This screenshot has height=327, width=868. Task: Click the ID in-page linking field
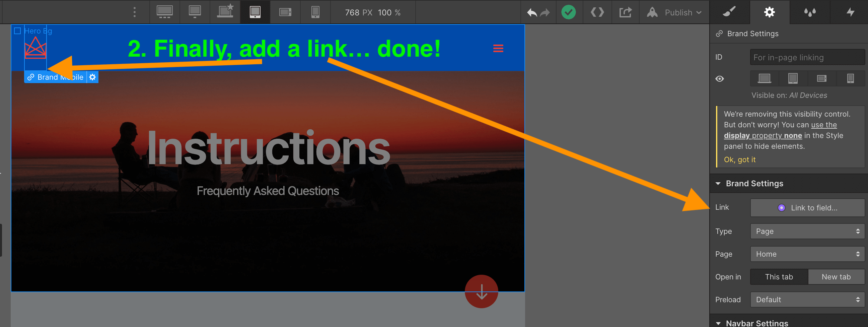pos(807,57)
